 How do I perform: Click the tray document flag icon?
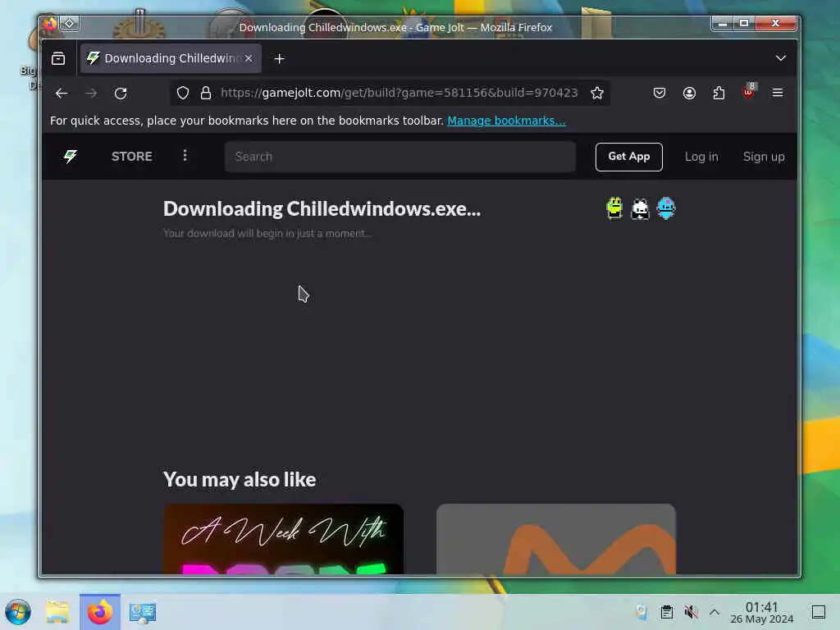(641, 612)
